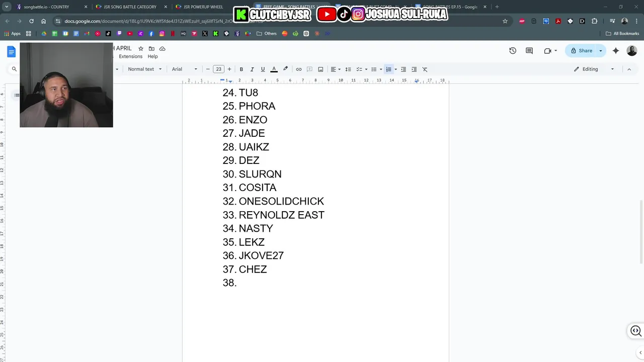Open the Help menu
The image size is (644, 362).
(x=152, y=57)
